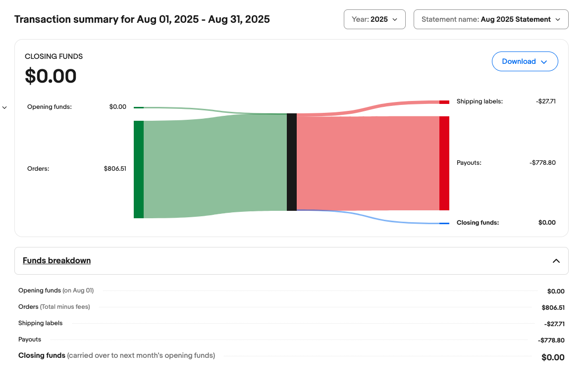588x388 pixels.
Task: Click the small green Opening funds node
Action: point(139,107)
